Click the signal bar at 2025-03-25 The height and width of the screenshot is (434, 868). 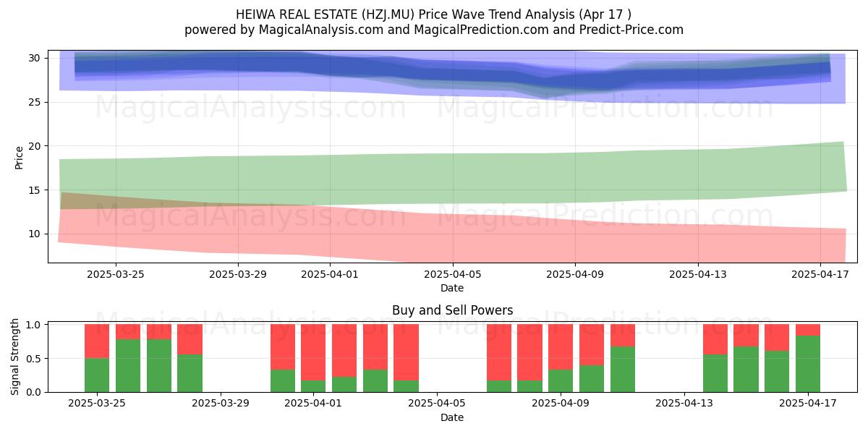coord(97,358)
